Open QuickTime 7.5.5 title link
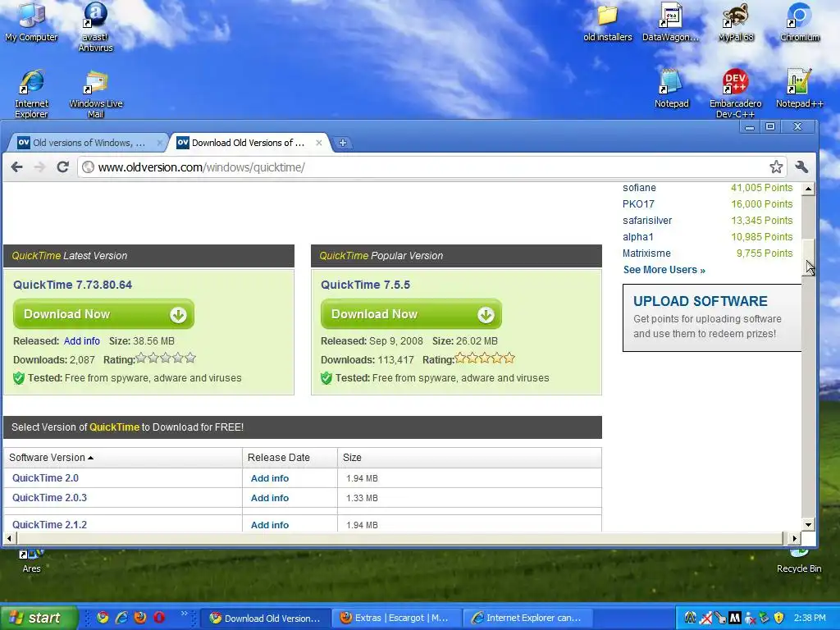840x630 pixels. [x=365, y=285]
